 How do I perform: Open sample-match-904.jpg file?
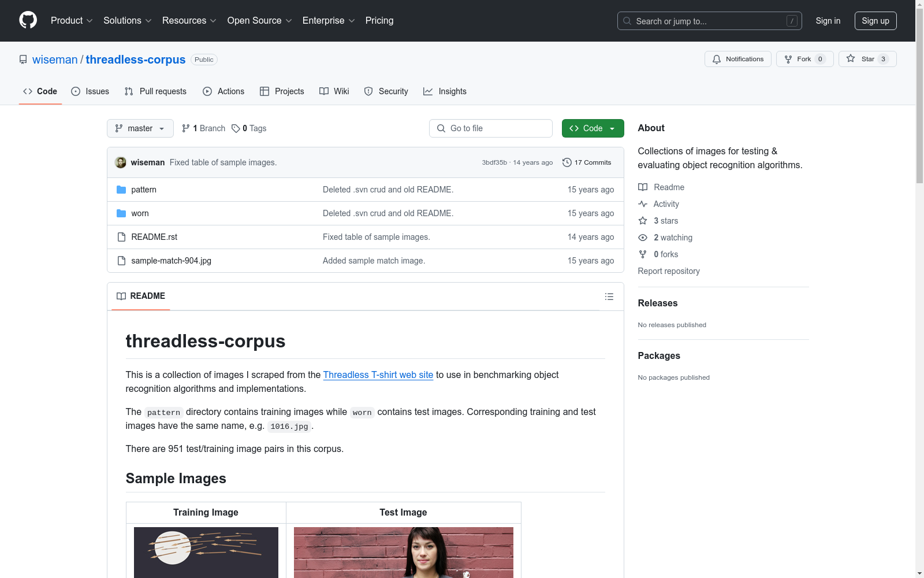171,261
